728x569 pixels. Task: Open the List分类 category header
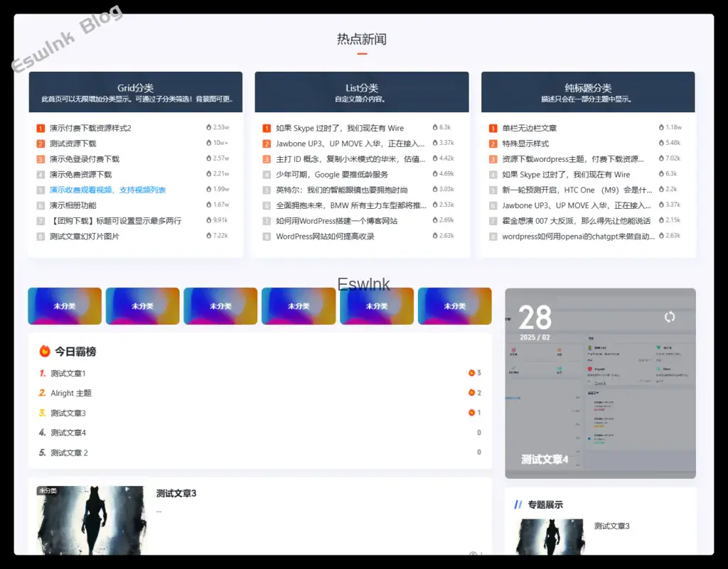pos(361,92)
